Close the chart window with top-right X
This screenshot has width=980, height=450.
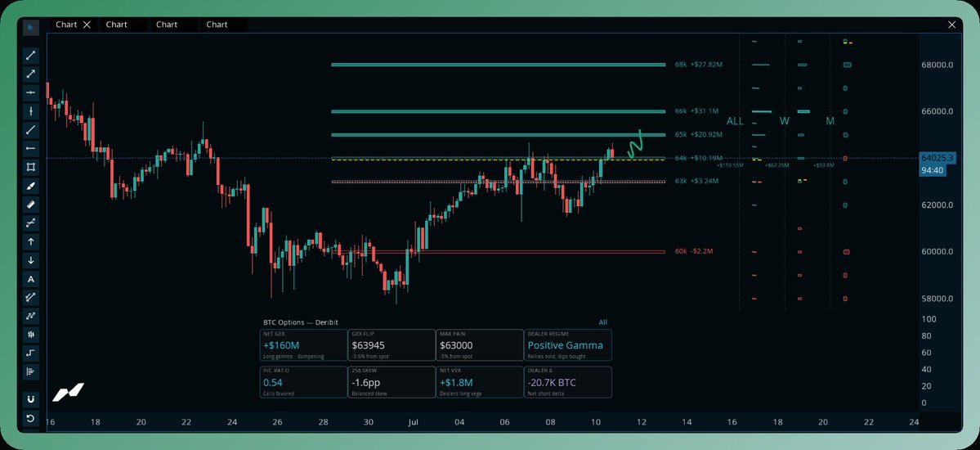point(952,25)
